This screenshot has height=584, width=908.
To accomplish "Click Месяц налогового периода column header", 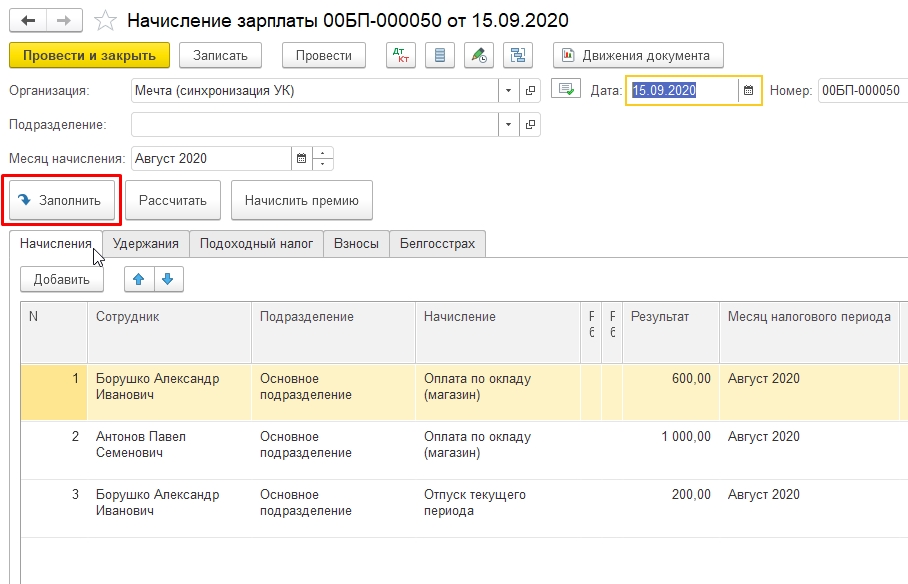I will click(x=809, y=332).
